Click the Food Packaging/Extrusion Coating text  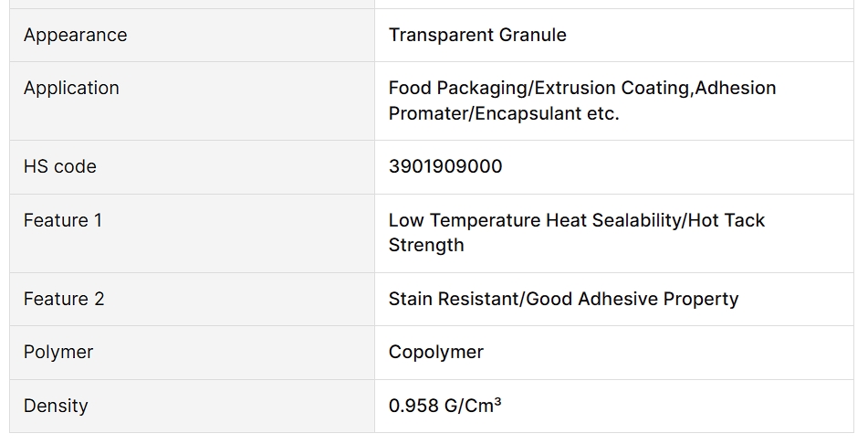click(539, 88)
